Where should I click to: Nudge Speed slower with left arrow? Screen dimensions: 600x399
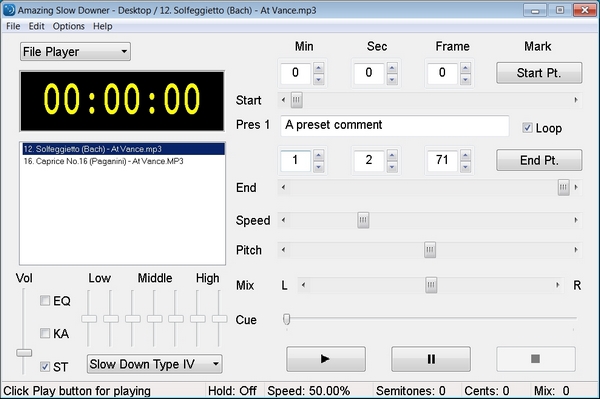coord(284,220)
